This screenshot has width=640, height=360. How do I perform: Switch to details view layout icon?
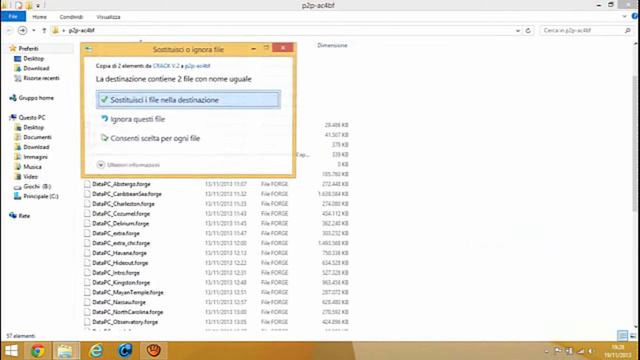[x=622, y=336]
